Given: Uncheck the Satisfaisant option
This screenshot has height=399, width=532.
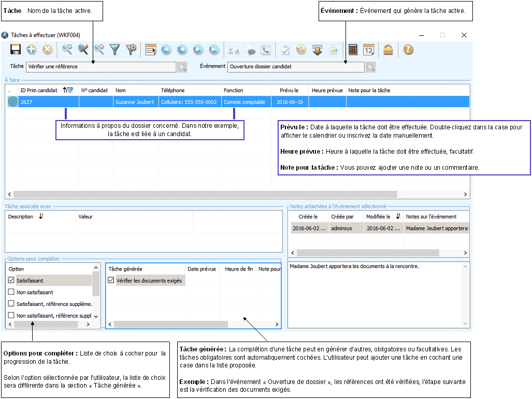Looking at the screenshot, I should click(11, 280).
